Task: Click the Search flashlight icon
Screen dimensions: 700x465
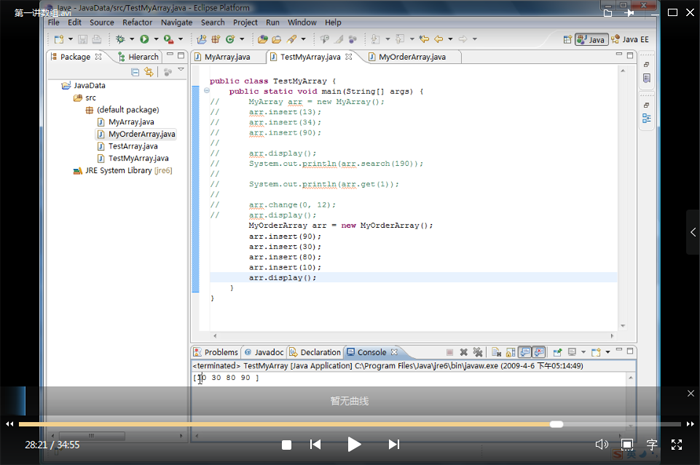Action: click(x=292, y=39)
